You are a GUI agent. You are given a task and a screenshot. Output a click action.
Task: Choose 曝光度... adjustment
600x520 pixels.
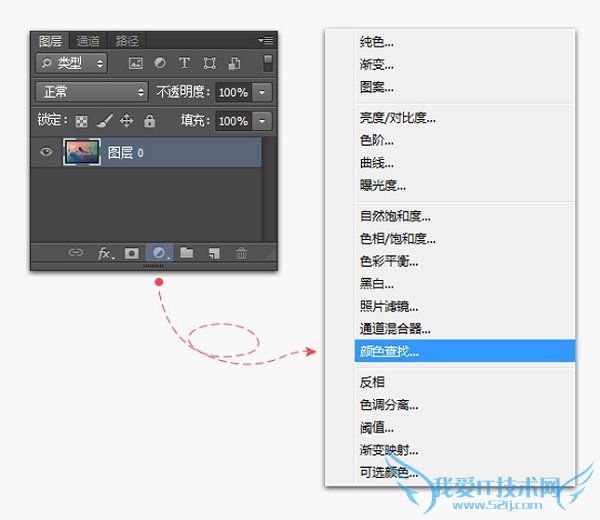pos(465,185)
